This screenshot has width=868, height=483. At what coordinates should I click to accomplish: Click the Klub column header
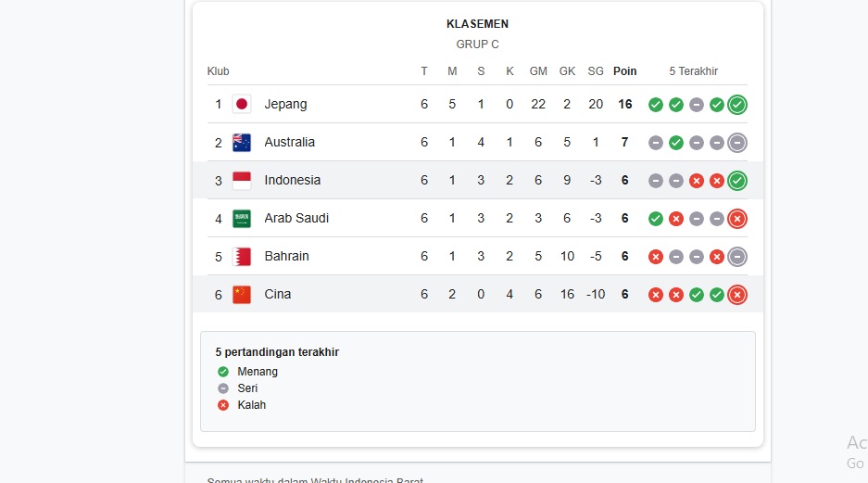[x=218, y=70]
